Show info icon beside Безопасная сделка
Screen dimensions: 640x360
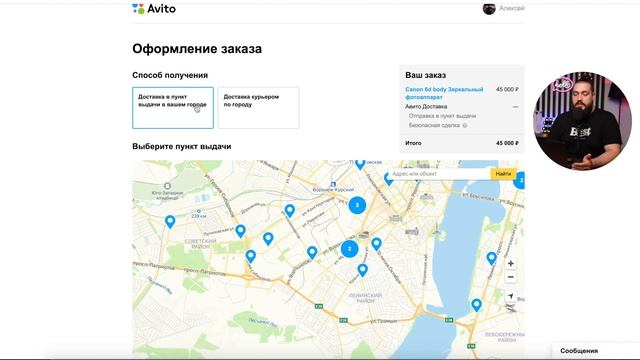464,125
